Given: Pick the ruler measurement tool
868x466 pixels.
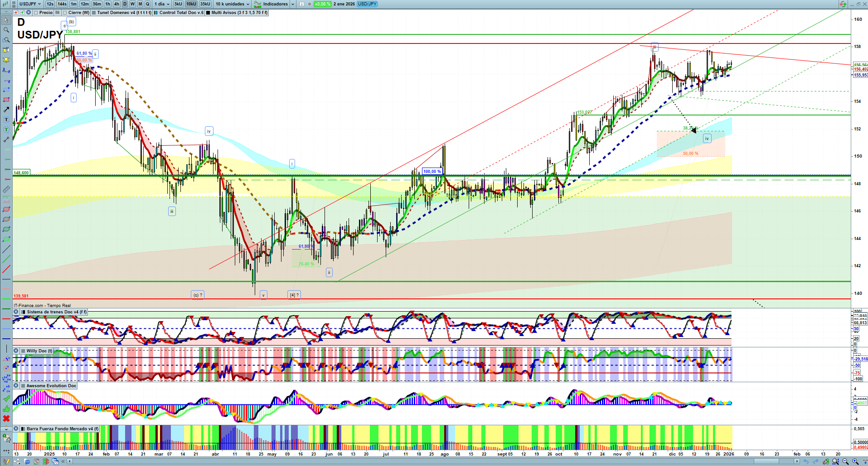Looking at the screenshot, I should click(6, 189).
